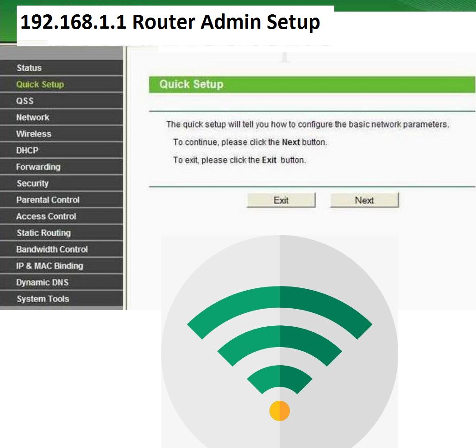476x448 pixels.
Task: Select Access Control in the sidebar
Action: (x=61, y=216)
